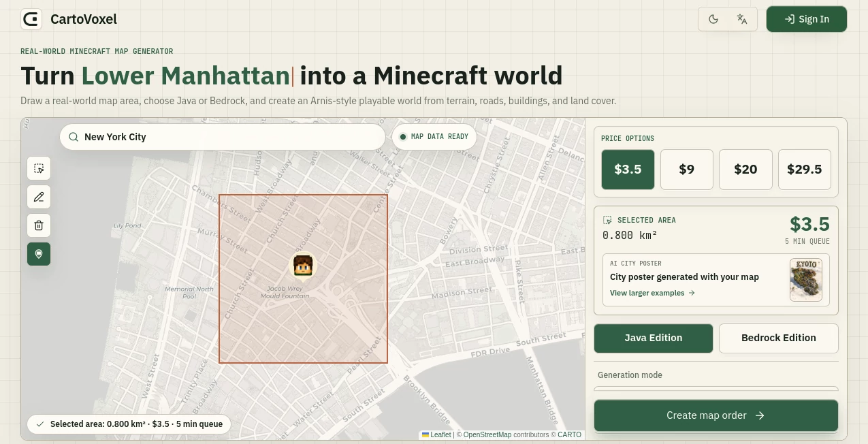Choose the $29.5 price option

(805, 170)
